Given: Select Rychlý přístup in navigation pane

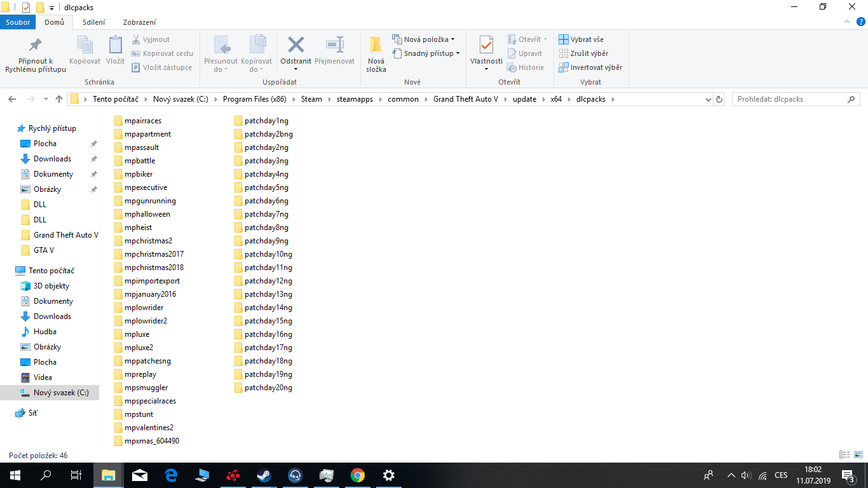Looking at the screenshot, I should click(x=52, y=128).
